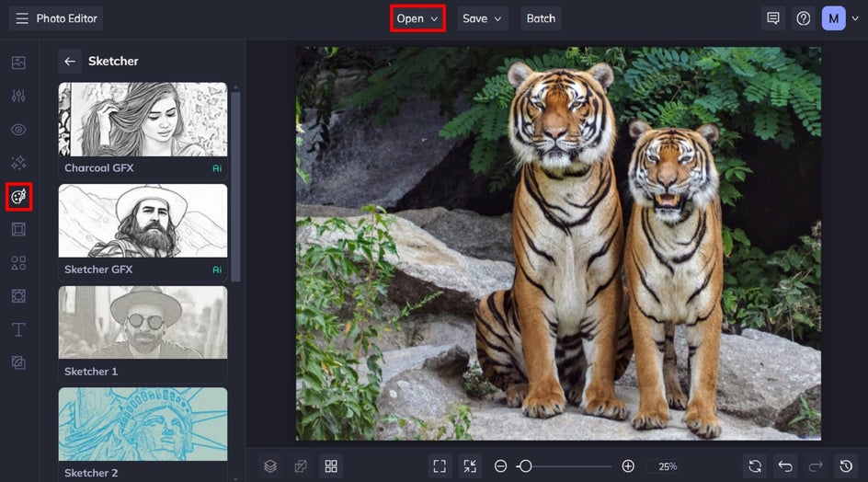The width and height of the screenshot is (868, 482).
Task: Select the Text tool tab
Action: tap(18, 329)
